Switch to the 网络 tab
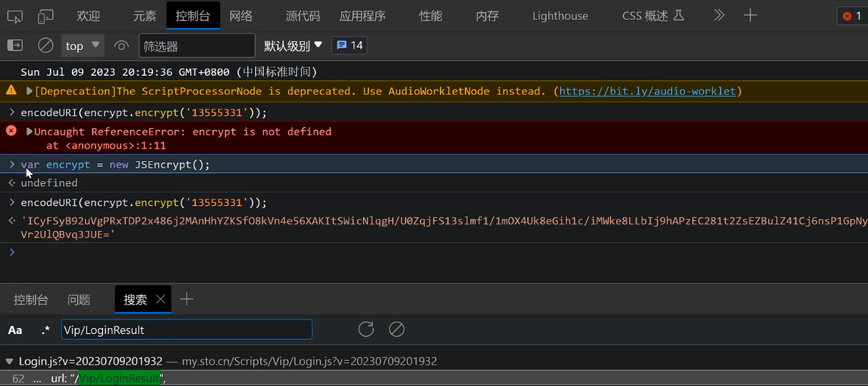The image size is (868, 386). tap(241, 16)
